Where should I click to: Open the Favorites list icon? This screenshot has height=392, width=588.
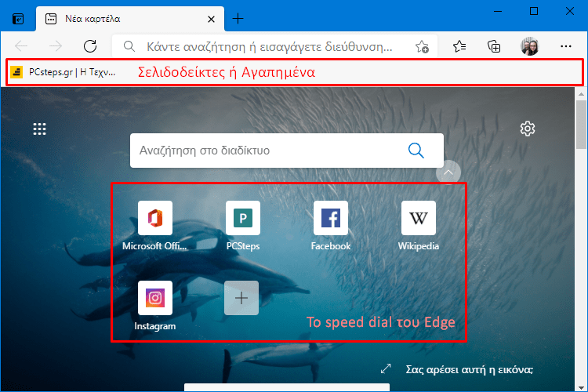[x=459, y=46]
